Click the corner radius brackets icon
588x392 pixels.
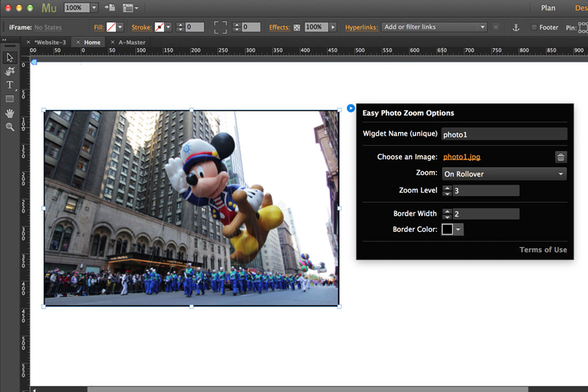[220, 27]
